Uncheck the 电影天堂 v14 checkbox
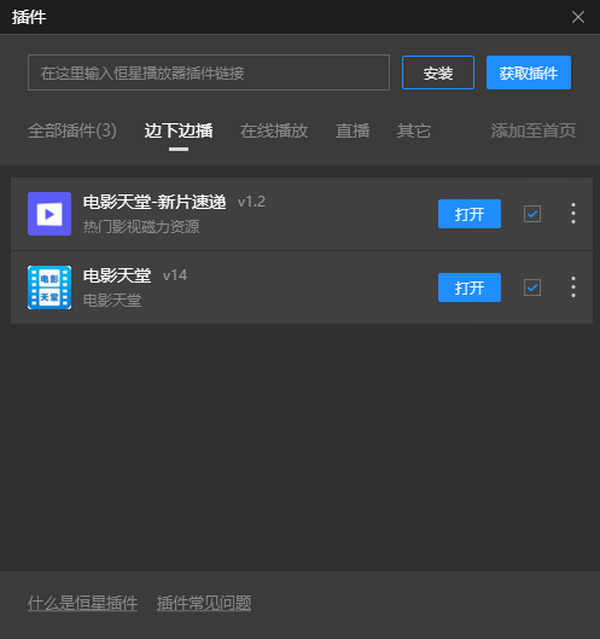This screenshot has height=639, width=600. [532, 288]
